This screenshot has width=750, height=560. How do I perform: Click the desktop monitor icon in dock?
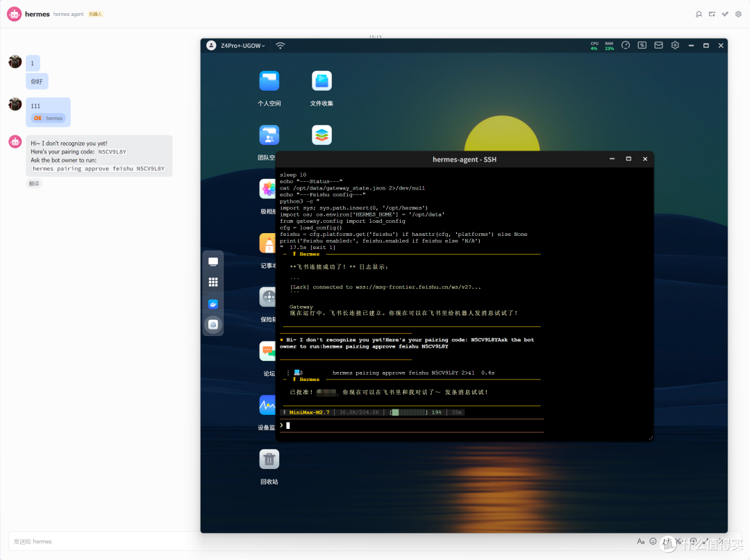[213, 262]
